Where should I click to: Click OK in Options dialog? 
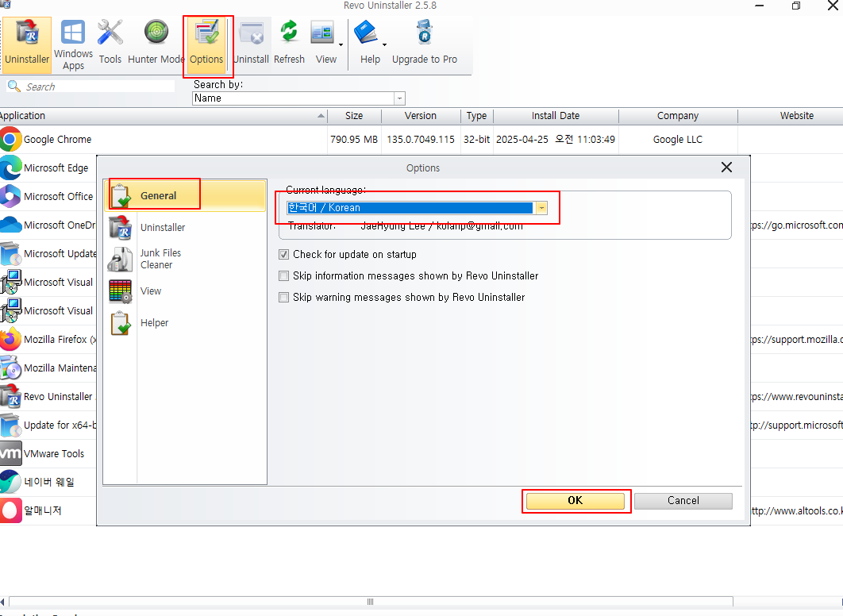click(x=575, y=500)
